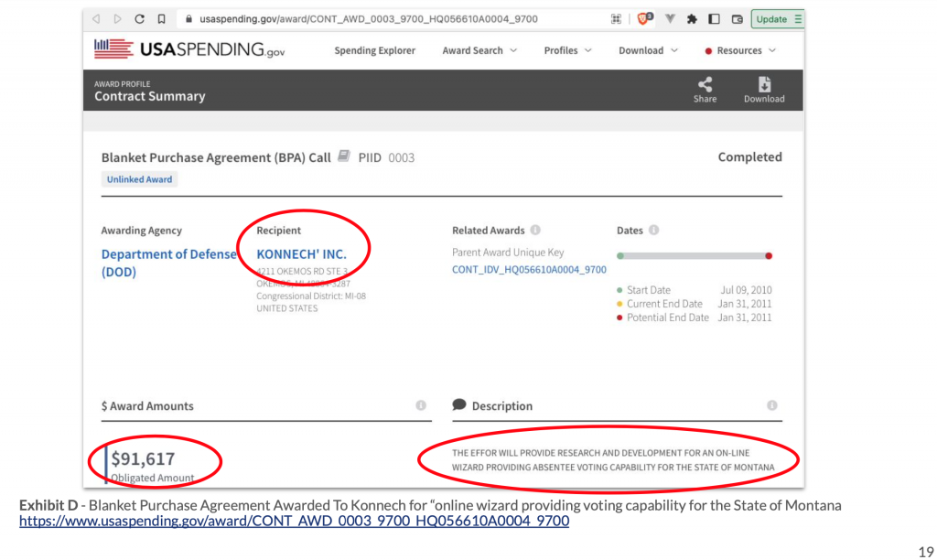Click the Share icon in Contract Summary bar

(705, 90)
